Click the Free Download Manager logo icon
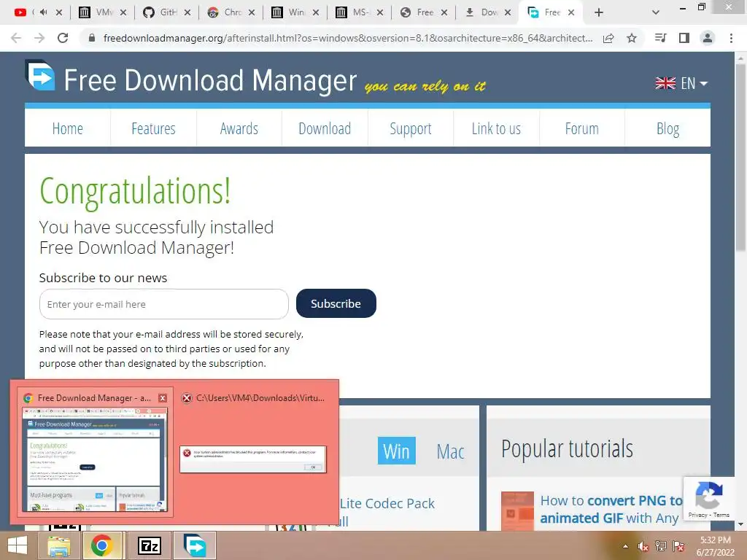This screenshot has width=747, height=560. point(40,75)
